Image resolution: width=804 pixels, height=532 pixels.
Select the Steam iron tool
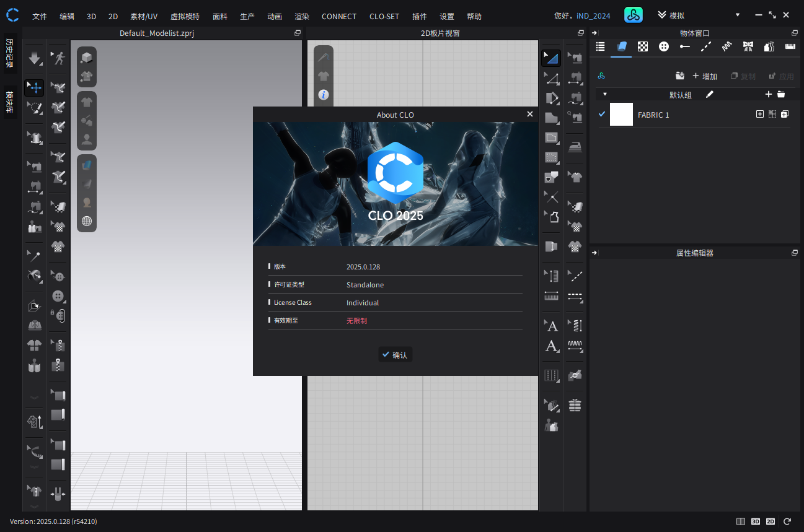(575, 147)
